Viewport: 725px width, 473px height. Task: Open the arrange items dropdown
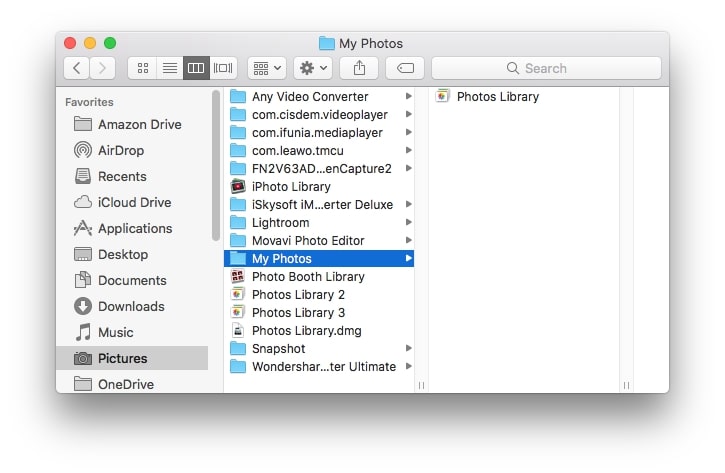click(267, 68)
